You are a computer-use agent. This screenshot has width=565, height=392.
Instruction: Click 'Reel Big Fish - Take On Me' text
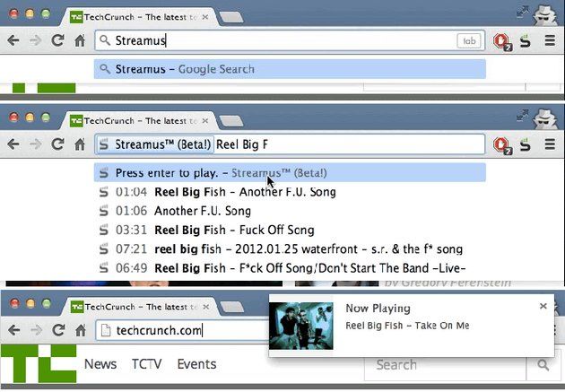pyautogui.click(x=407, y=326)
